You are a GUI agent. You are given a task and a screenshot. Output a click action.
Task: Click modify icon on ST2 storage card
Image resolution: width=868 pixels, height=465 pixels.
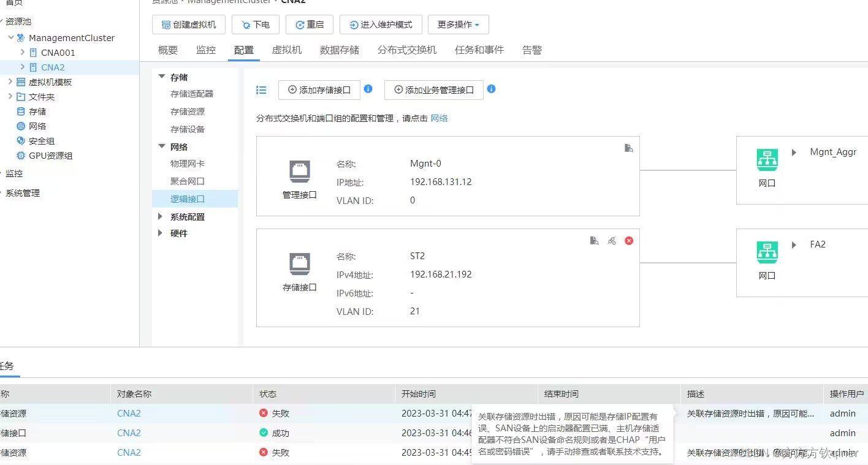[x=612, y=241]
